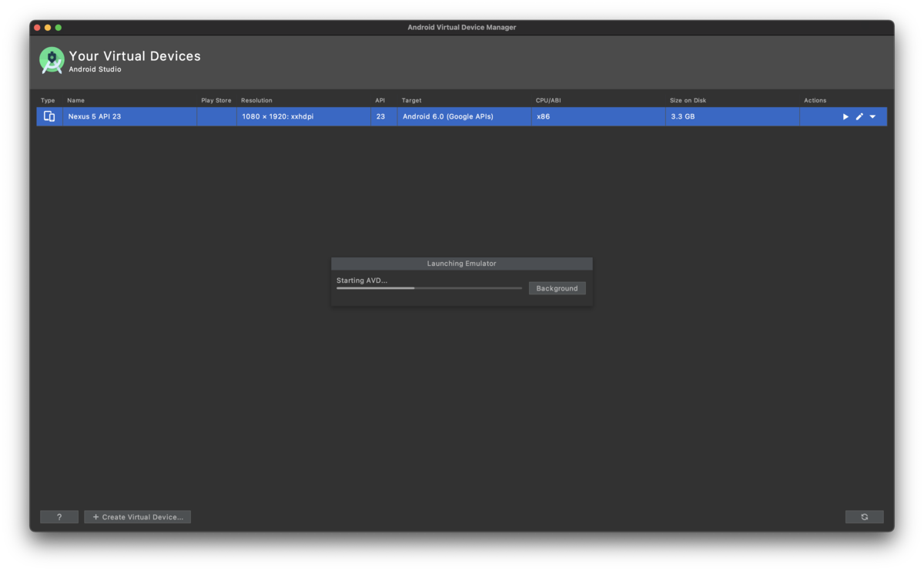The image size is (924, 571).
Task: Click the Launching Emulator dialog title
Action: (x=461, y=264)
